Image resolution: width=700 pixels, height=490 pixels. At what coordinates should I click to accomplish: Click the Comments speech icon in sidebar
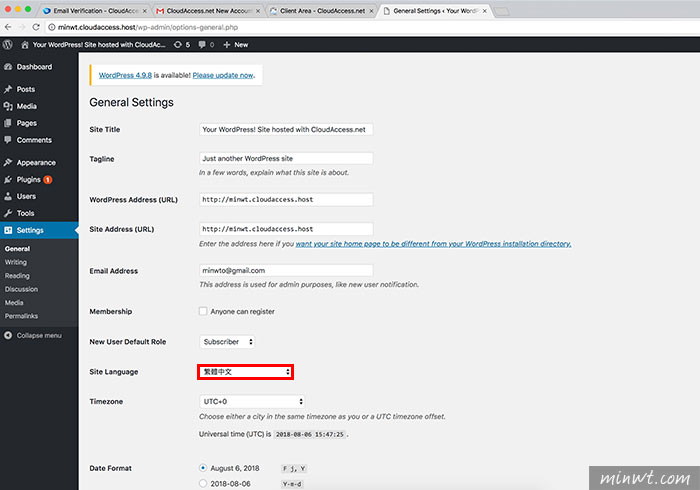(x=8, y=140)
